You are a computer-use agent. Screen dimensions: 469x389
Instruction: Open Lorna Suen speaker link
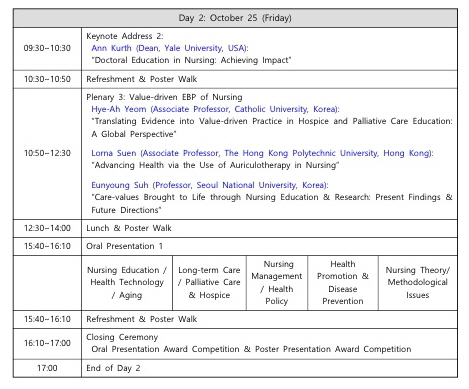pyautogui.click(x=262, y=153)
